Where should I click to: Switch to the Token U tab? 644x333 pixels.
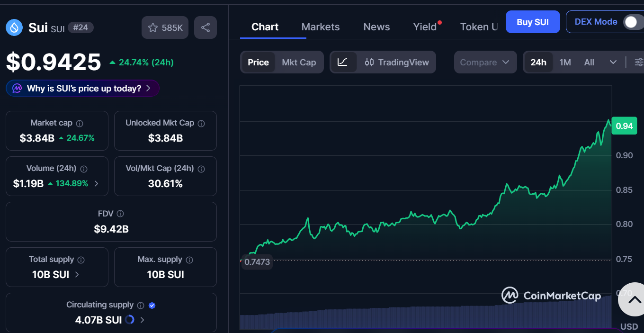click(x=479, y=27)
